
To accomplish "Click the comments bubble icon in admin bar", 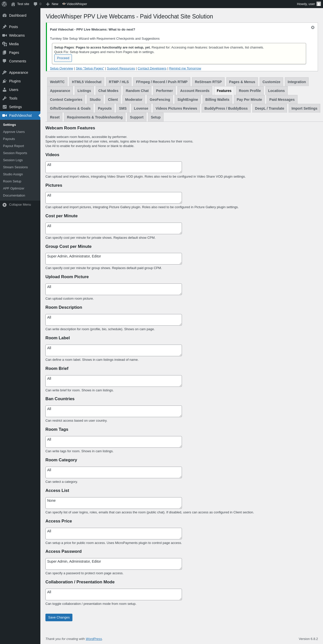I will 35,4.
